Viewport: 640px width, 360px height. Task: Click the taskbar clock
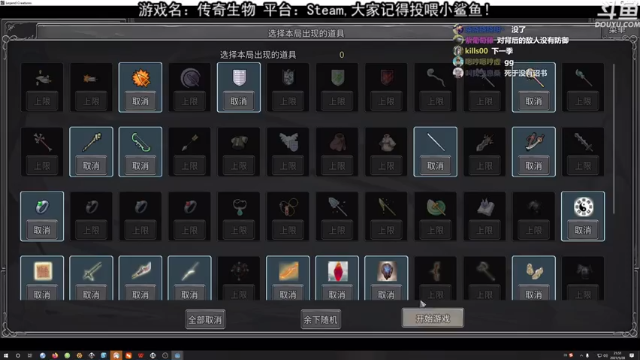click(617, 355)
